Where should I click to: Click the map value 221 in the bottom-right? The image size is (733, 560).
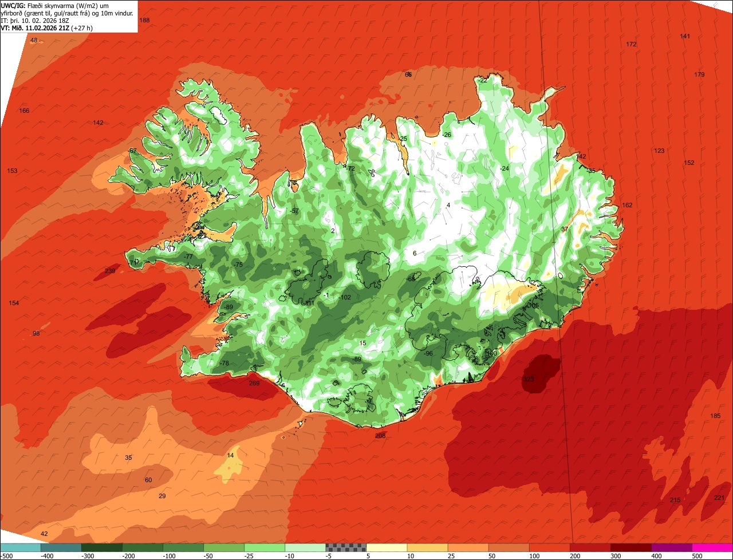click(x=719, y=498)
